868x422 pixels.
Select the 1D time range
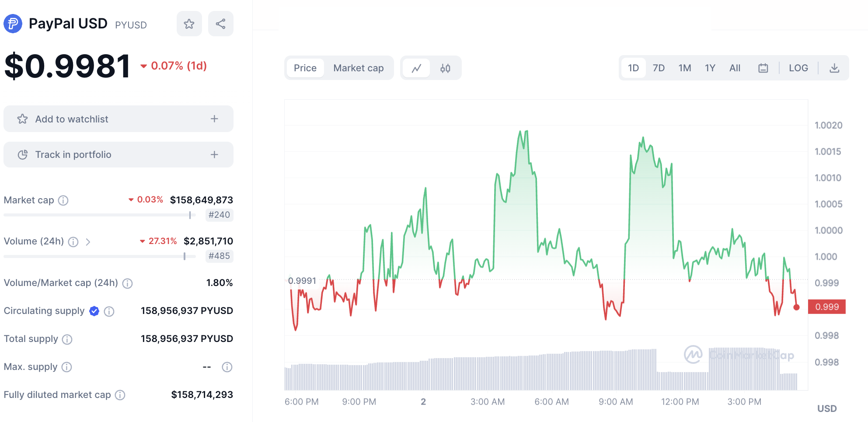click(x=633, y=68)
